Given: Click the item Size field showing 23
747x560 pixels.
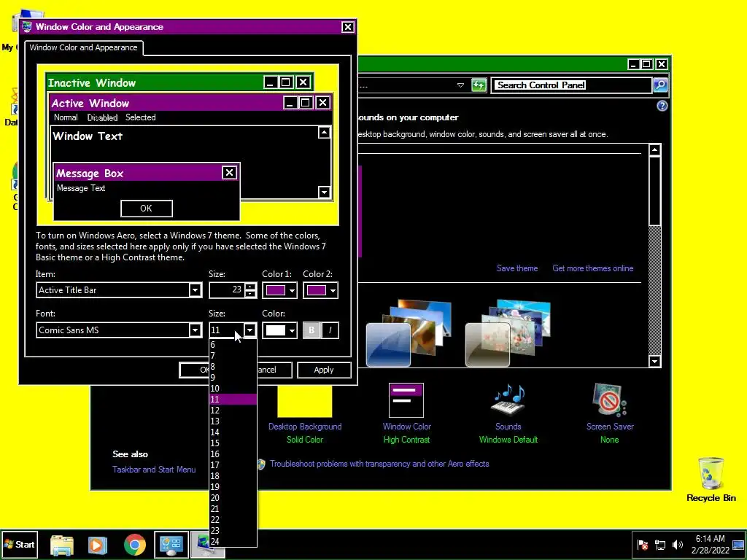Looking at the screenshot, I should pos(227,290).
